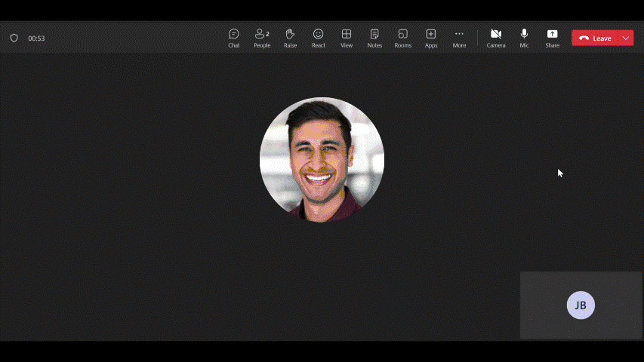The height and width of the screenshot is (362, 644).
Task: Open the Chat panel
Action: tap(234, 38)
